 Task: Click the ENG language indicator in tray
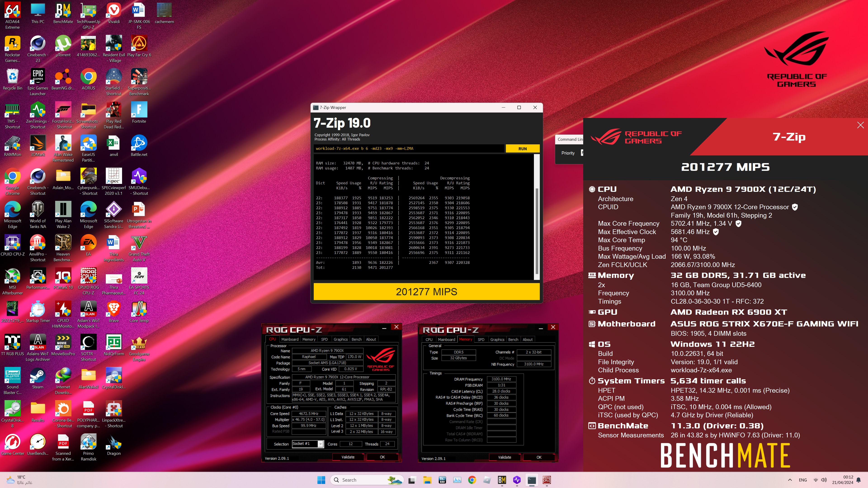[803, 480]
